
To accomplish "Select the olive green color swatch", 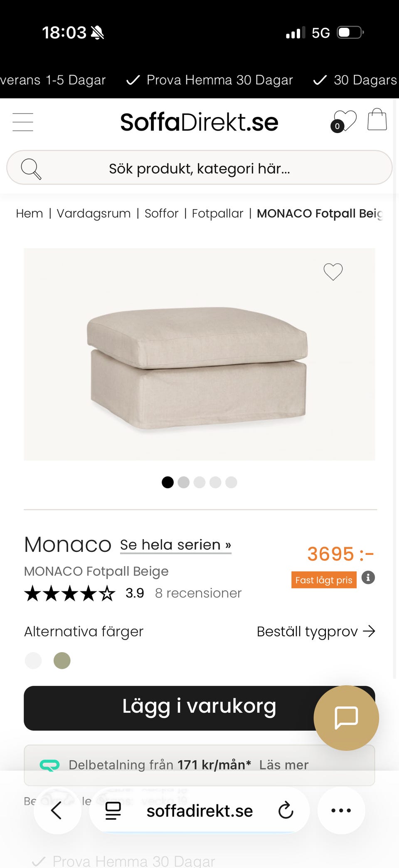I will click(x=62, y=660).
